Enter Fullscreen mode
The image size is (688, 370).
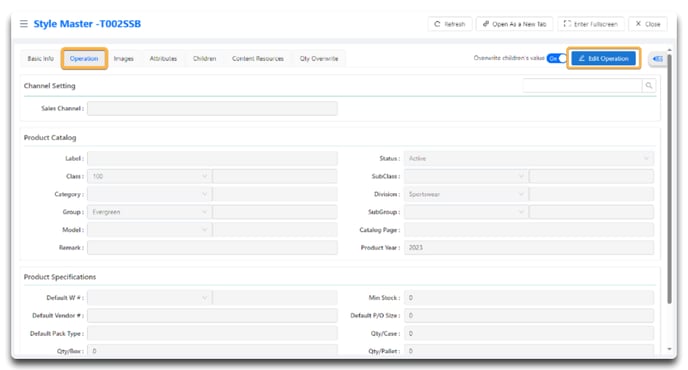[591, 24]
